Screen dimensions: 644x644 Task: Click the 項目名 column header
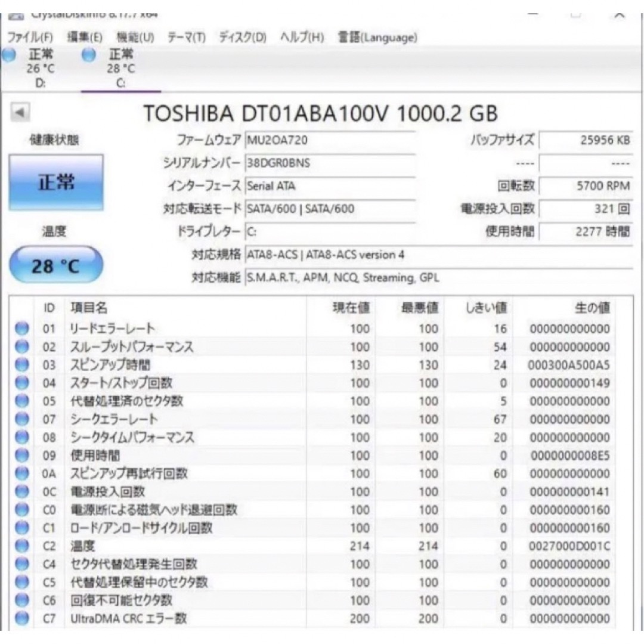tap(89, 308)
